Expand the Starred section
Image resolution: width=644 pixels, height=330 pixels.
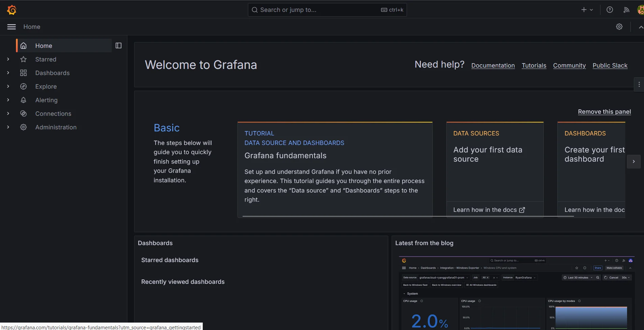[x=8, y=59]
